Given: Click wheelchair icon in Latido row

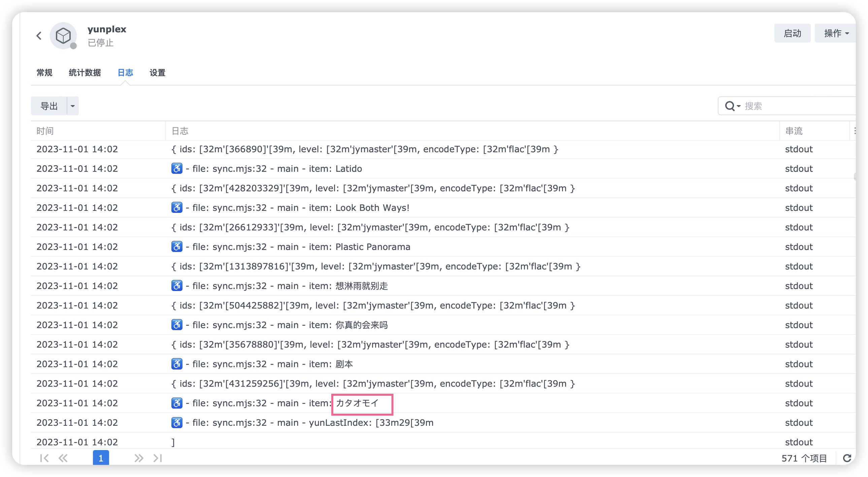Looking at the screenshot, I should [177, 168].
